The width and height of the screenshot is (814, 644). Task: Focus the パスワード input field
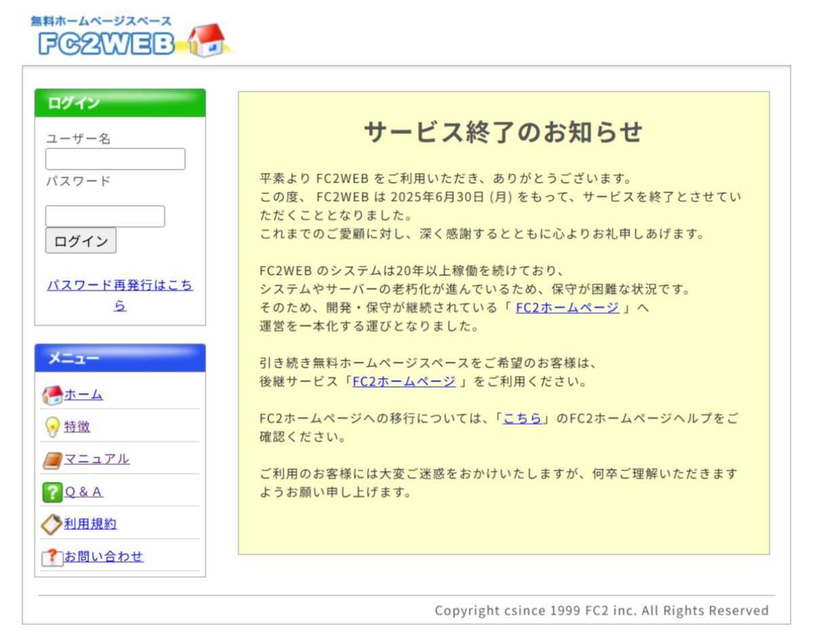point(104,216)
